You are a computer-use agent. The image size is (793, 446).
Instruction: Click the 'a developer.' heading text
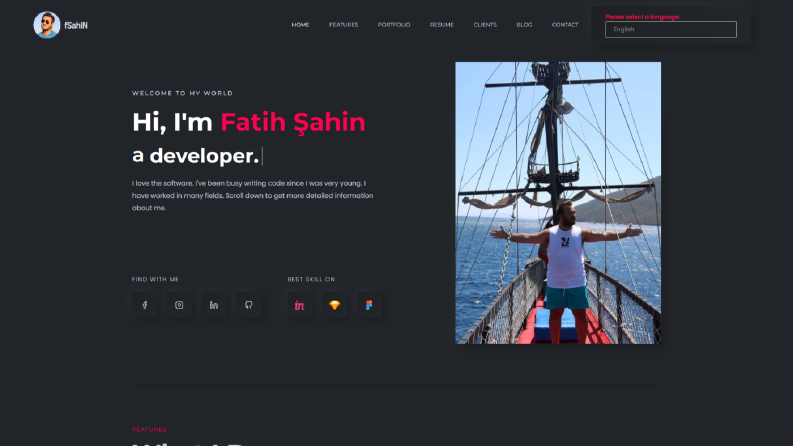pyautogui.click(x=196, y=156)
